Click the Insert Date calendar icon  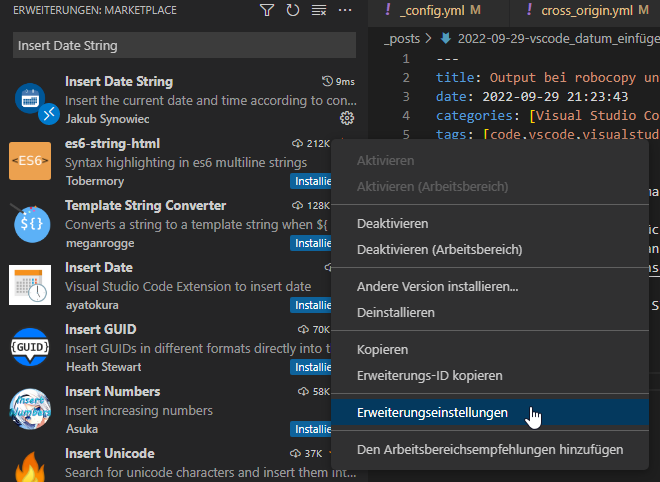pyautogui.click(x=30, y=285)
